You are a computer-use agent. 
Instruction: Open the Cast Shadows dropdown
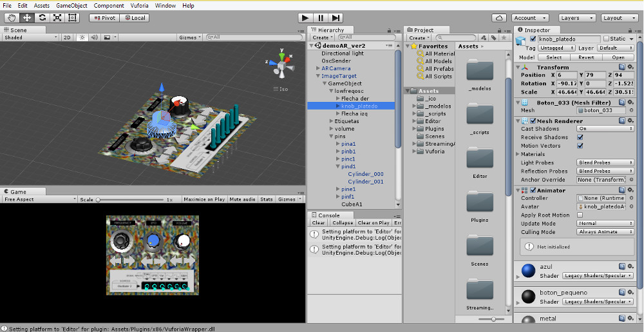(605, 129)
